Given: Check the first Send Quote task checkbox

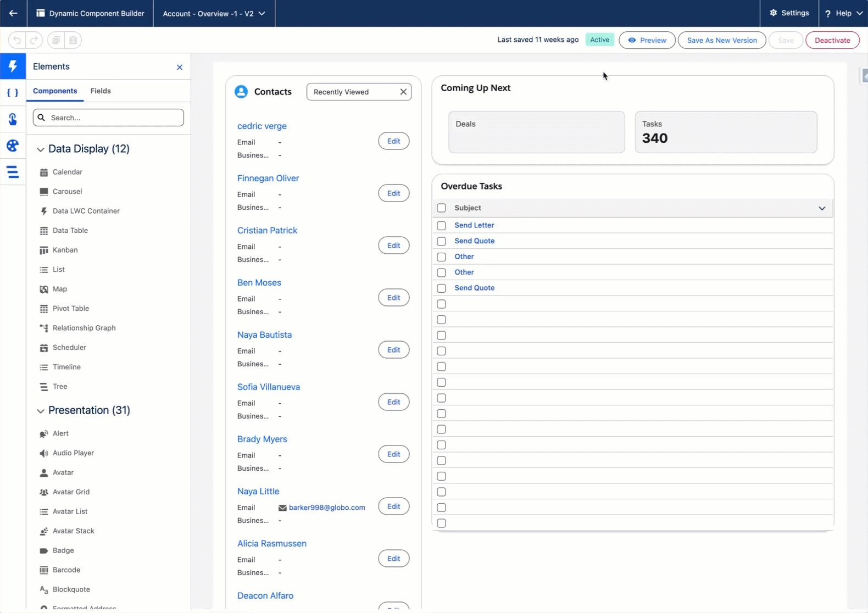Looking at the screenshot, I should pos(441,241).
